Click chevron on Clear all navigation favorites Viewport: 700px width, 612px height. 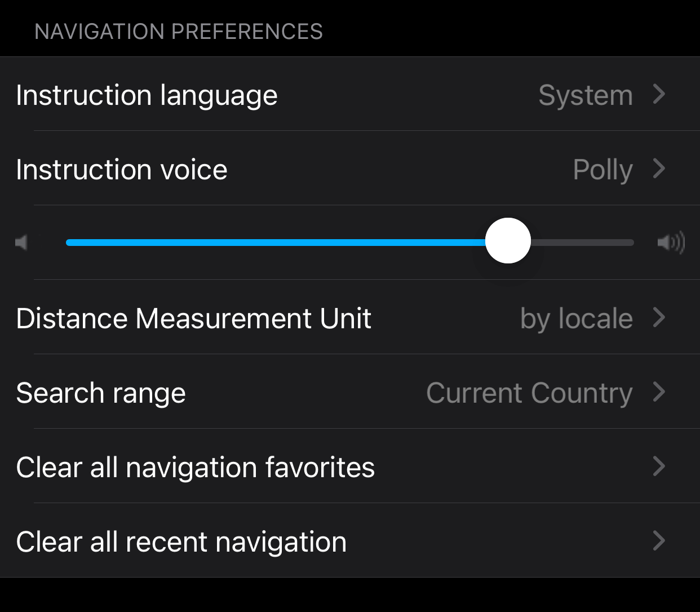659,466
